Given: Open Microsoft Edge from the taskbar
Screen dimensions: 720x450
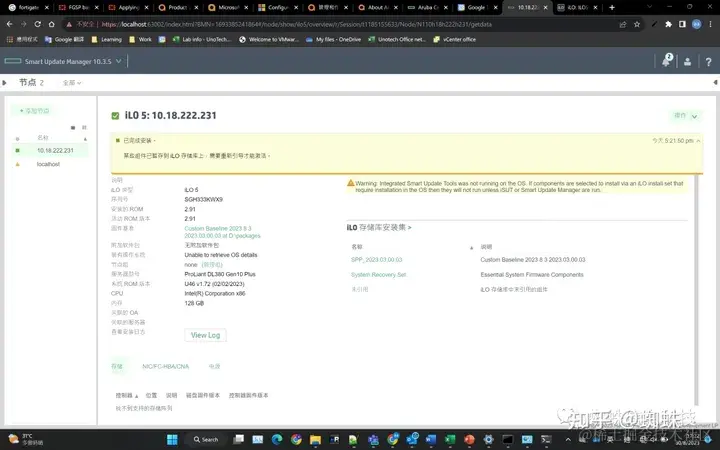Looking at the screenshot, I should click(277, 439).
